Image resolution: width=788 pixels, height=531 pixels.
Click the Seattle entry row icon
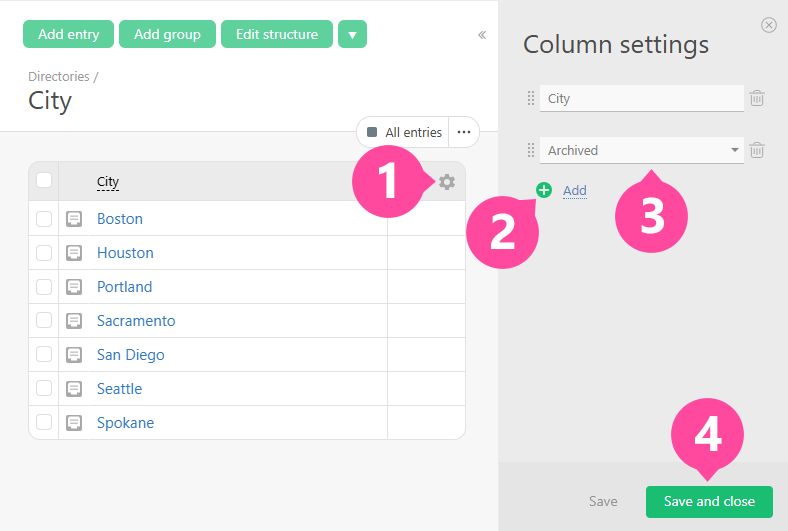74,389
